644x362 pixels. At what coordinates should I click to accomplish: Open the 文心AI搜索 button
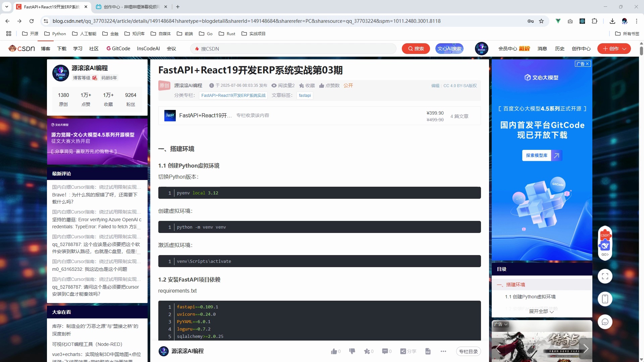[449, 48]
